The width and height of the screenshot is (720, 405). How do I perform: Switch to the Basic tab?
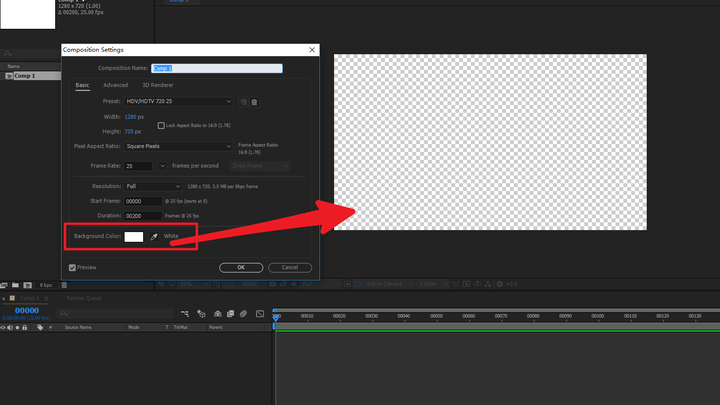[x=82, y=85]
